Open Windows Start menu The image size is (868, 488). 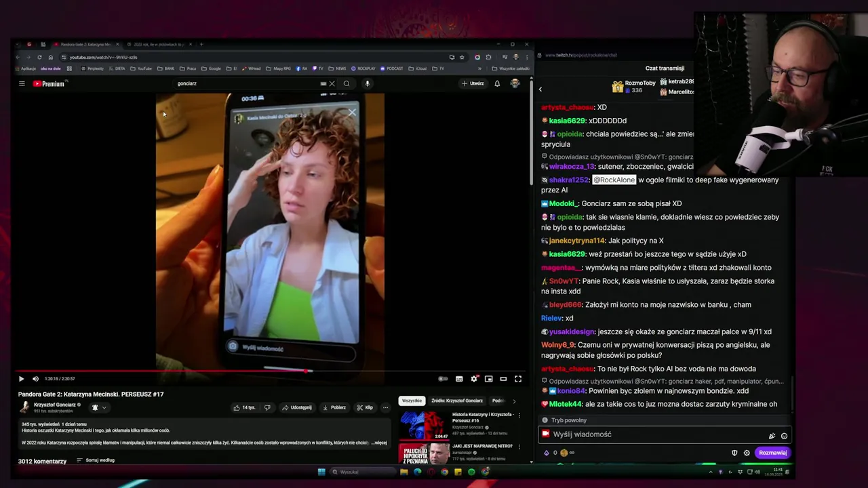tap(321, 472)
